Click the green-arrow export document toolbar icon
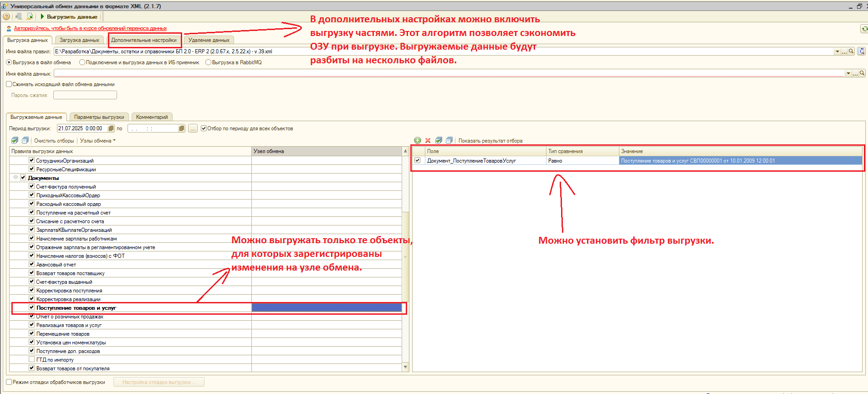This screenshot has height=394, width=868. pyautogui.click(x=30, y=16)
